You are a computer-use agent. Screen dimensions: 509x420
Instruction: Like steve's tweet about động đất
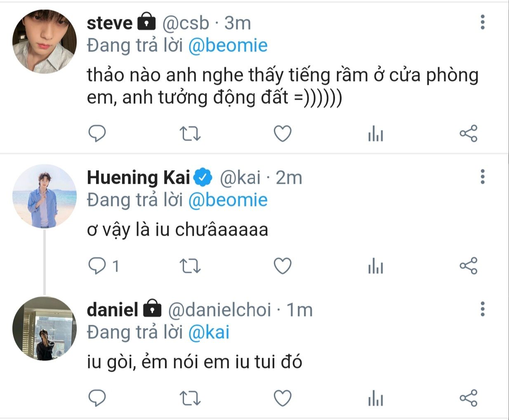(283, 134)
